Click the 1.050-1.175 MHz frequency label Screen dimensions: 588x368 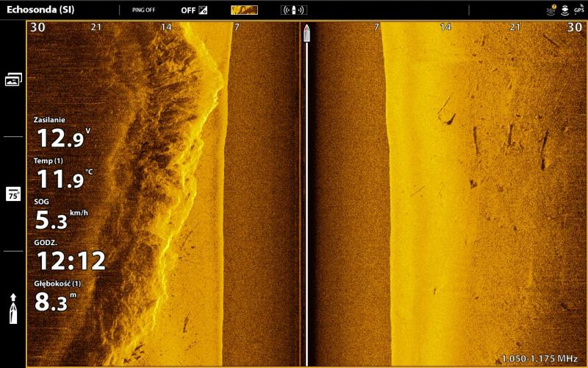pos(539,358)
